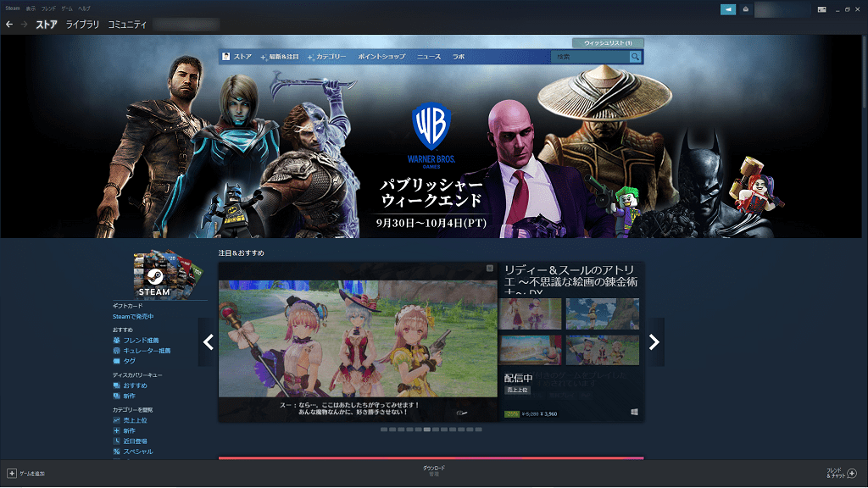Open the ゲーム menu
Image resolution: width=868 pixels, height=488 pixels.
67,8
